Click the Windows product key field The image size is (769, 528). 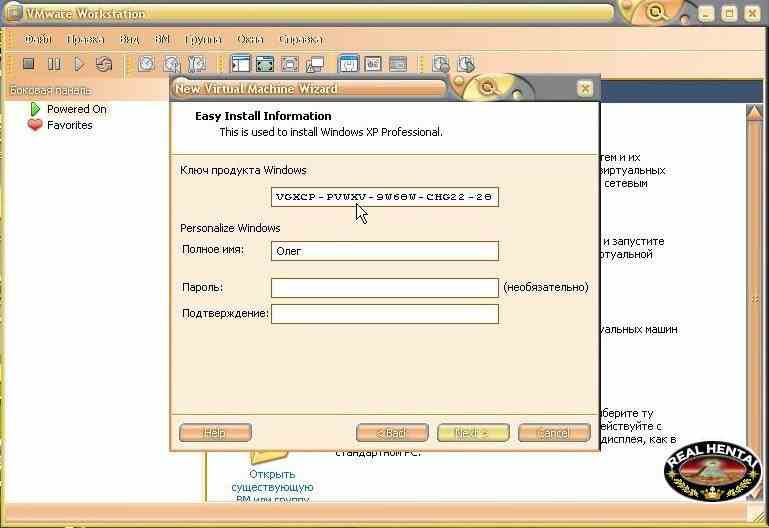pos(384,197)
